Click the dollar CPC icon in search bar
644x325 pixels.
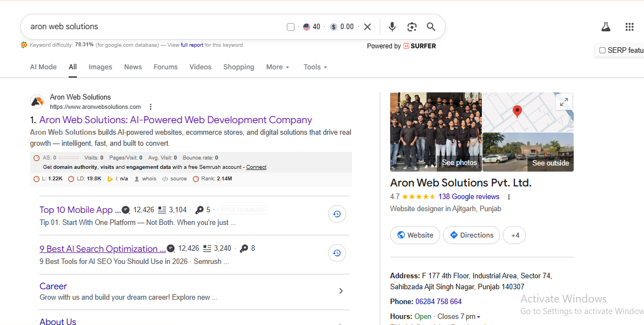tap(334, 27)
